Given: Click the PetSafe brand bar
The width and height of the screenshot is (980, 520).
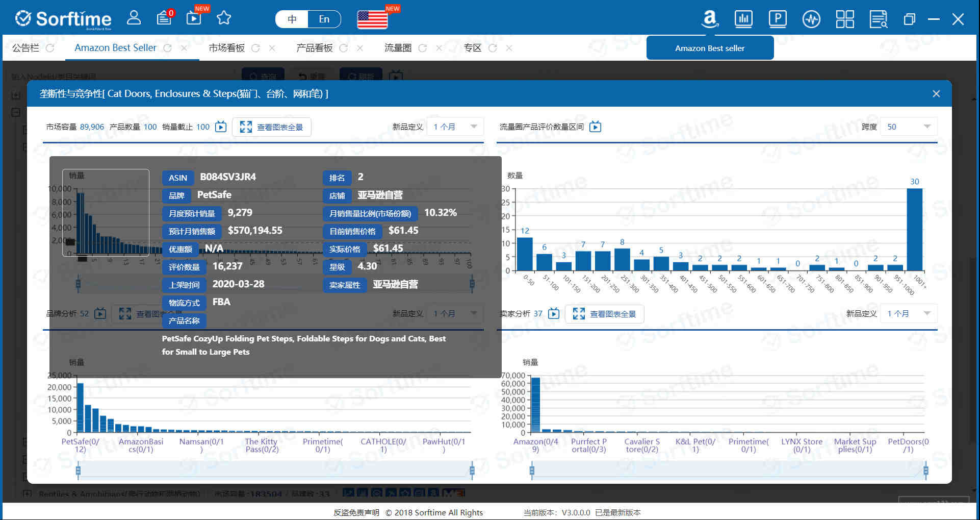Looking at the screenshot, I should click(80, 408).
